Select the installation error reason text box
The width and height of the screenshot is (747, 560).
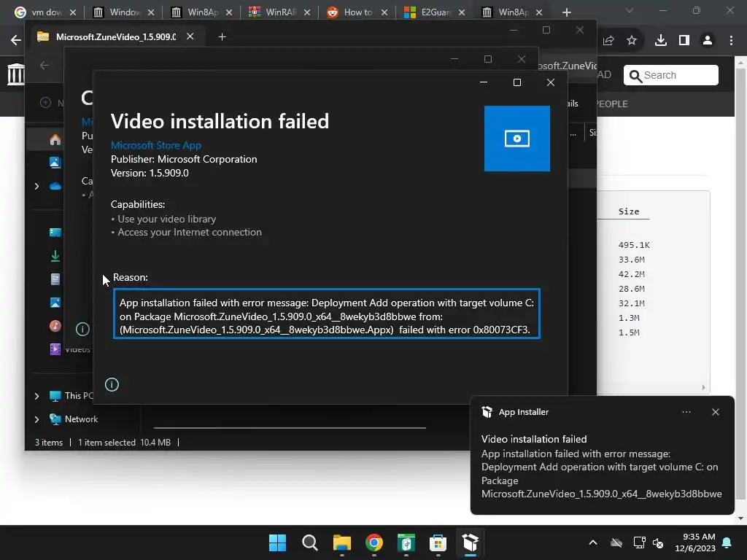pos(327,314)
